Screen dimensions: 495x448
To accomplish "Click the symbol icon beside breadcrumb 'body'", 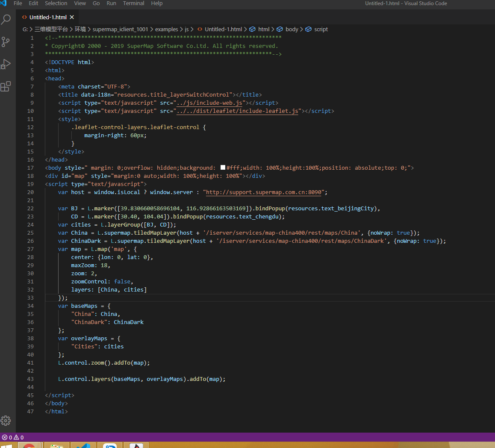I will pos(280,29).
